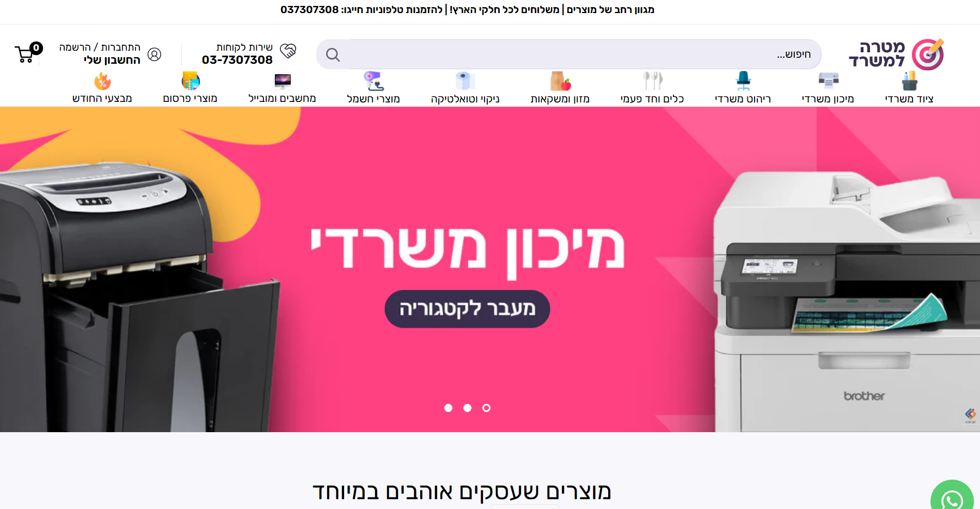This screenshot has width=980, height=509.
Task: Select the middle carousel slide dot
Action: coord(467,408)
